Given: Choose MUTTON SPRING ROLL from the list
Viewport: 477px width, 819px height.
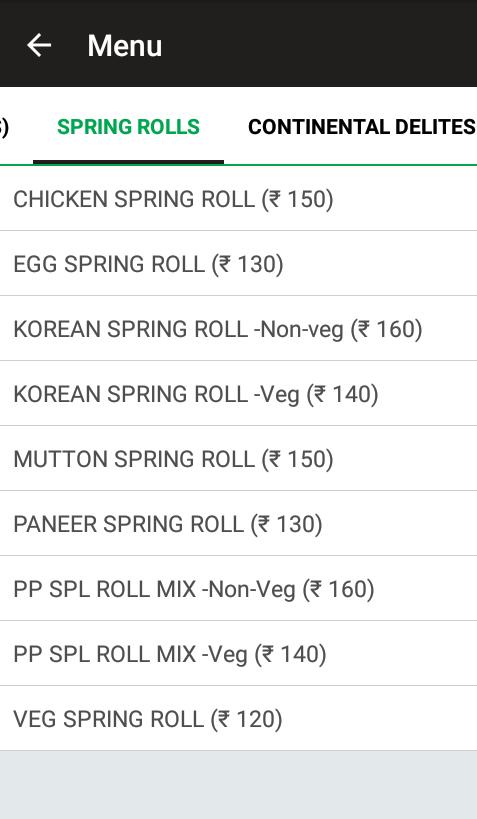Looking at the screenshot, I should click(x=238, y=459).
